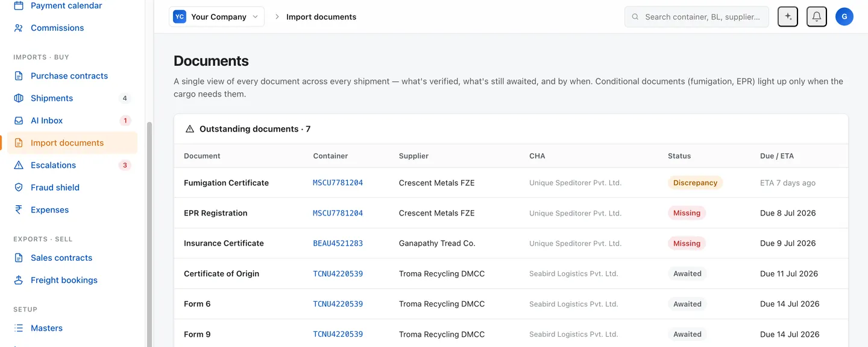868x347 pixels.
Task: Click the Discrepancy status badge
Action: pos(695,183)
